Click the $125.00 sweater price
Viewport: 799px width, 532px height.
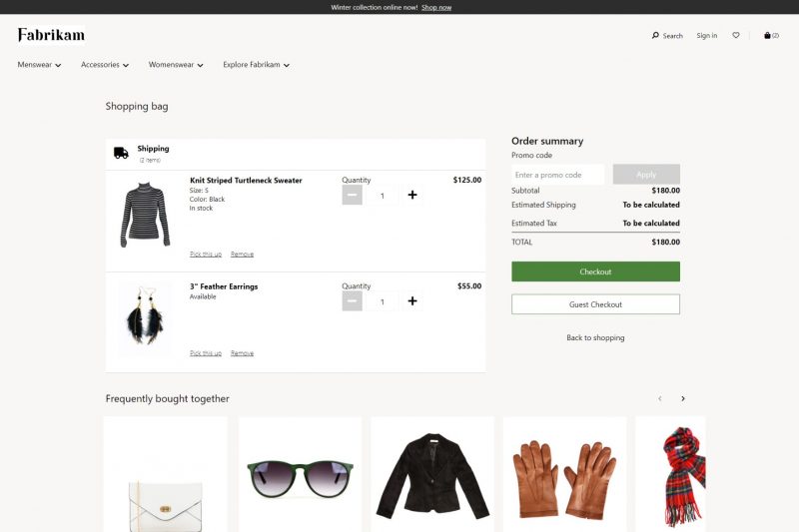coord(467,180)
